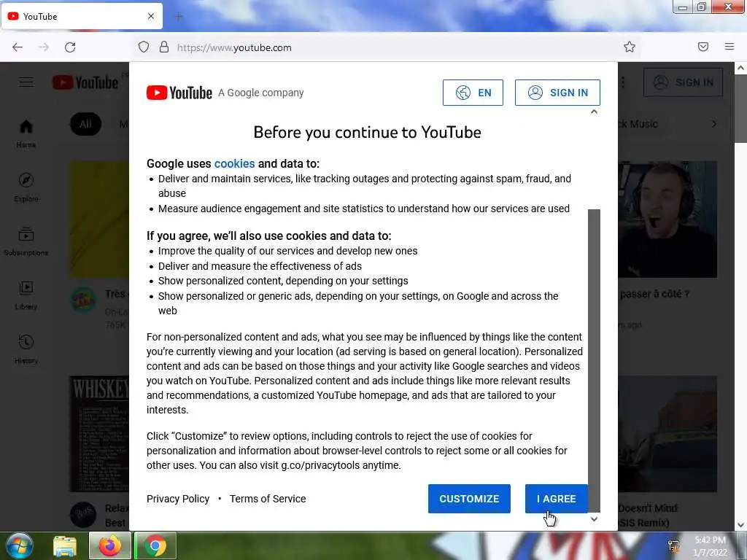The width and height of the screenshot is (747, 560).
Task: Close the YouTube tab
Action: 151,16
